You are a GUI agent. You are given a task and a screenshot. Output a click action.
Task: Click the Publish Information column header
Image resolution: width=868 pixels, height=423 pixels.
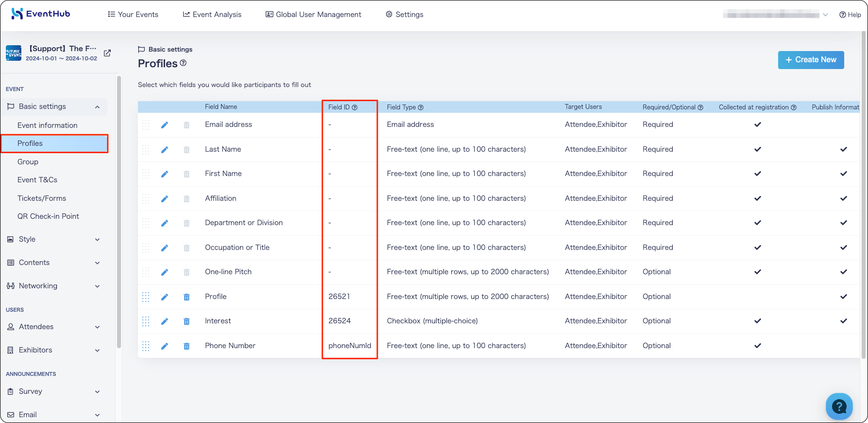point(835,107)
